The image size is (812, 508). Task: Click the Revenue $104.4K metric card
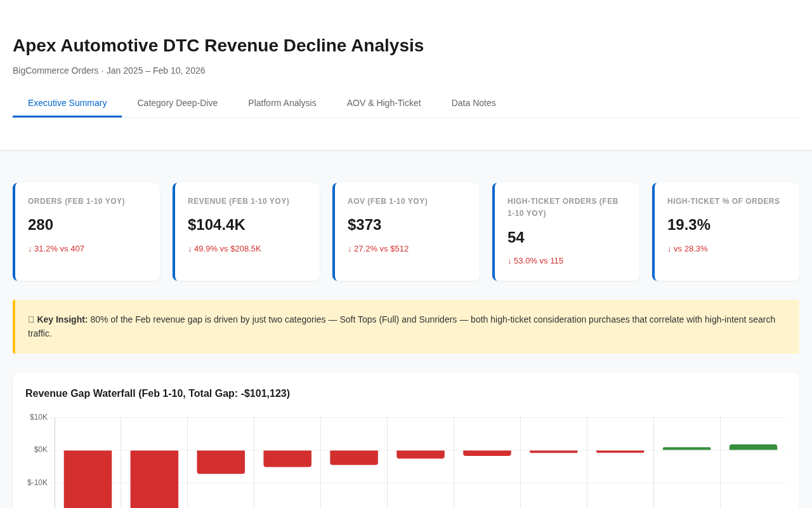pos(246,232)
